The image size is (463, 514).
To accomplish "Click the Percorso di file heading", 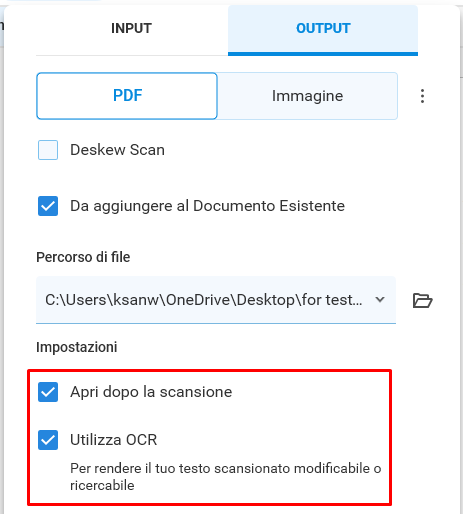I will pyautogui.click(x=83, y=257).
